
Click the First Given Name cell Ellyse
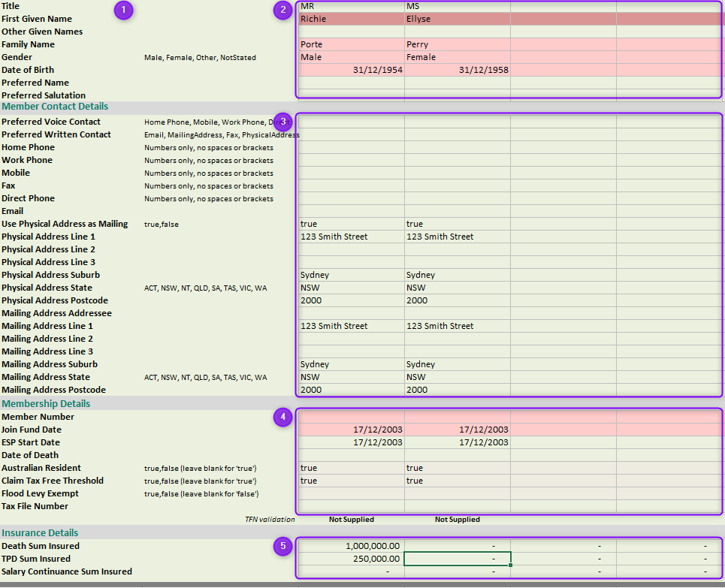(458, 19)
